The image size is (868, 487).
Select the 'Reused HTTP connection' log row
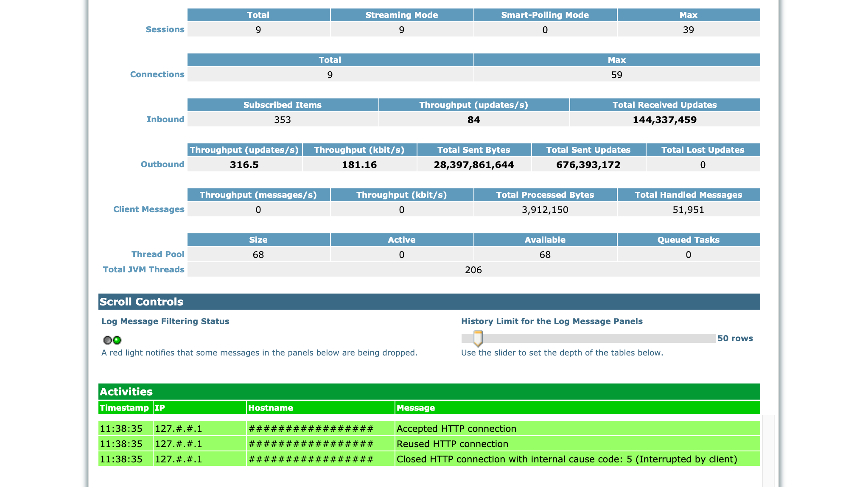(x=452, y=444)
